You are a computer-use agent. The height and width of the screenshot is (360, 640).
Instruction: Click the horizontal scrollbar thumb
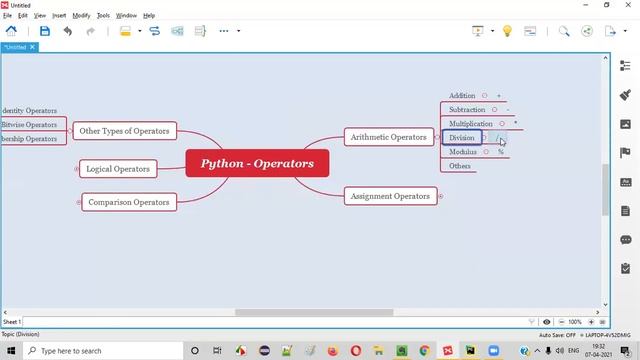(314, 312)
